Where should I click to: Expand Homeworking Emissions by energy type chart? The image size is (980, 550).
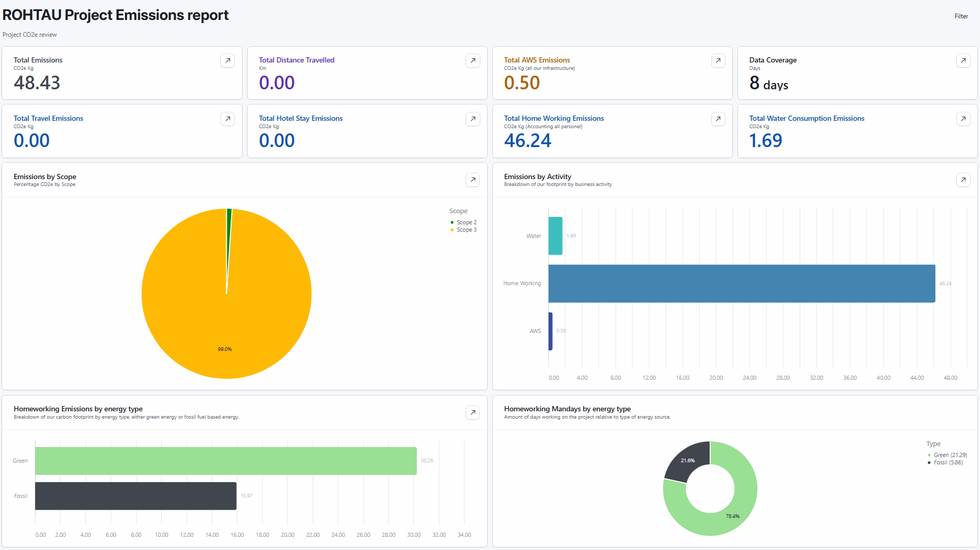click(473, 412)
